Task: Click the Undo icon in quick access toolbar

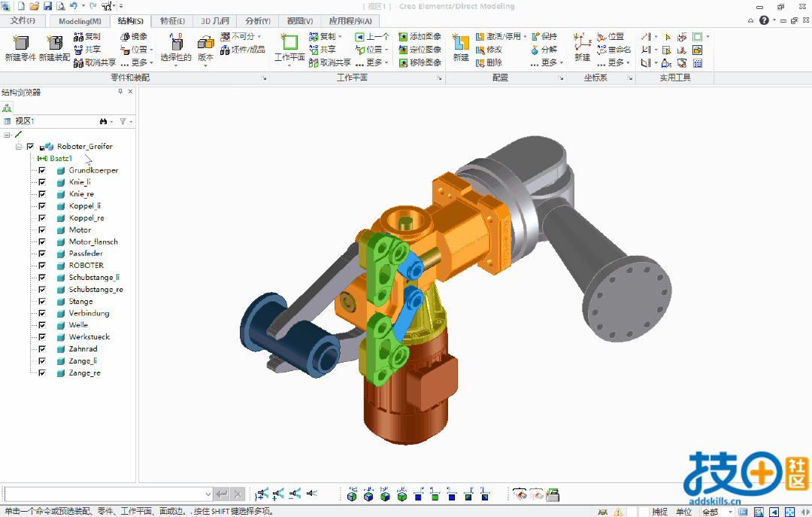Action: (x=73, y=6)
